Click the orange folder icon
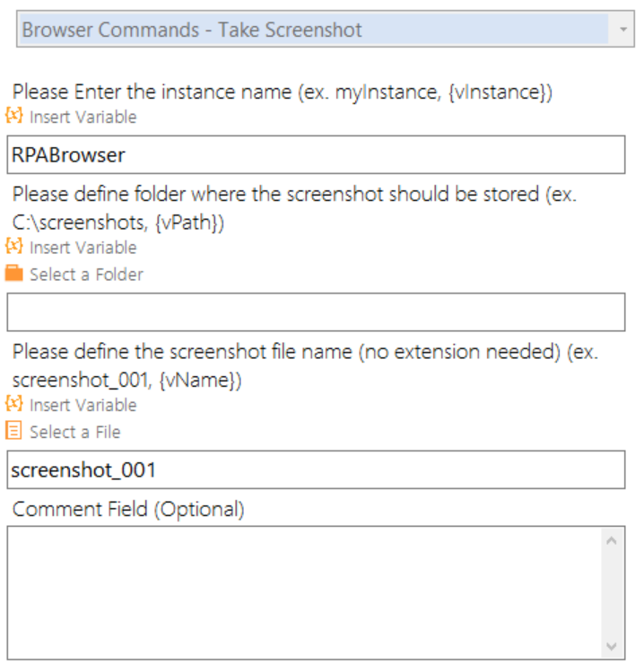The height and width of the screenshot is (666, 644). coord(14,273)
